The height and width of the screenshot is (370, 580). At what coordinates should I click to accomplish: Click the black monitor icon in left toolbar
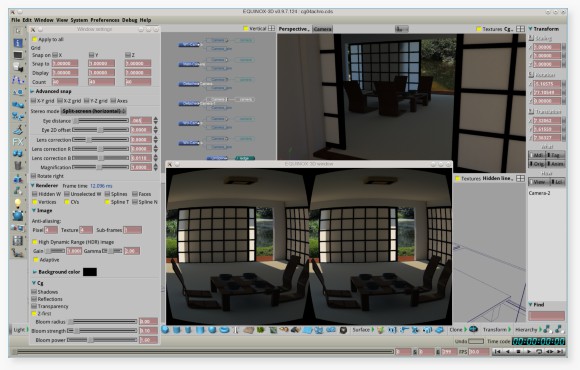pos(17,55)
